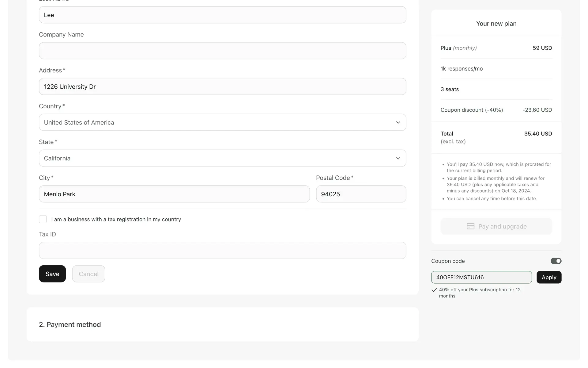Click the Address field with University Dr
The width and height of the screenshot is (588, 368).
[222, 86]
